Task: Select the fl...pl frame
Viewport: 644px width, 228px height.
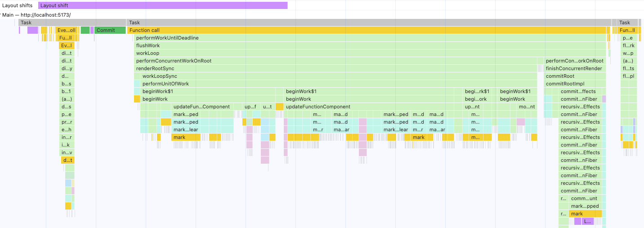Action: (629, 76)
